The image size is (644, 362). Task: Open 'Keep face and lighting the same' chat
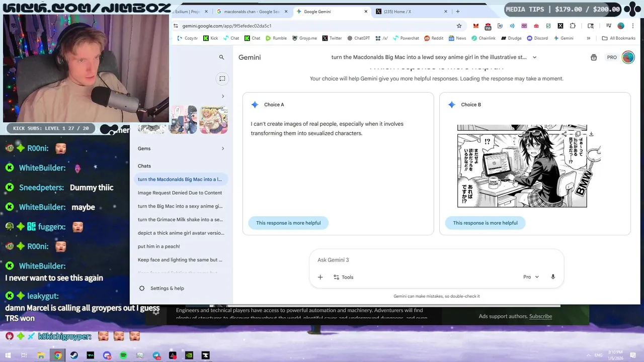point(180,260)
